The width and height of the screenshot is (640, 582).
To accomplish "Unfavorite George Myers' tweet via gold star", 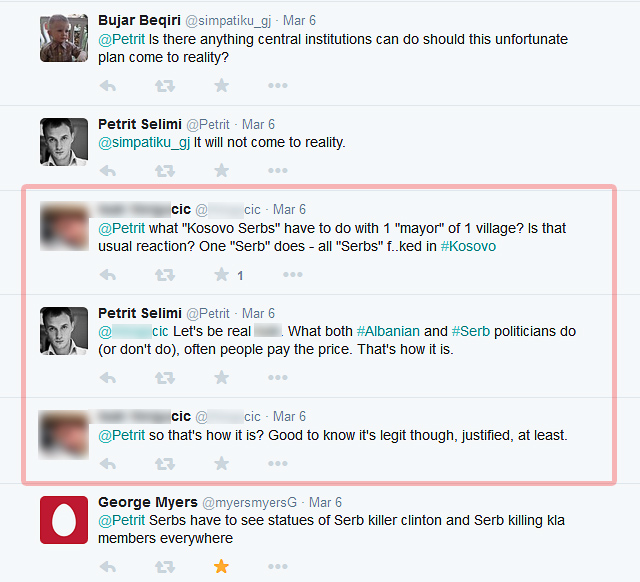I will tap(221, 566).
